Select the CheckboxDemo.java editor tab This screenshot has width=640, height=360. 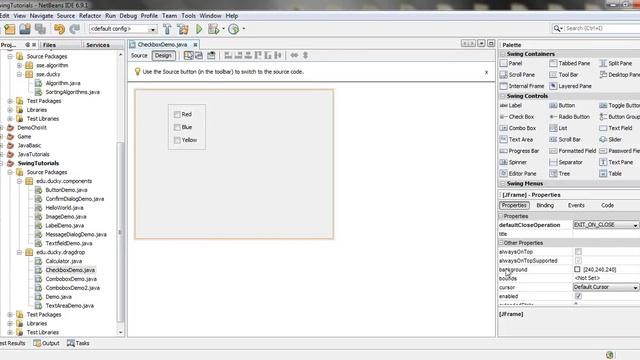pyautogui.click(x=162, y=44)
